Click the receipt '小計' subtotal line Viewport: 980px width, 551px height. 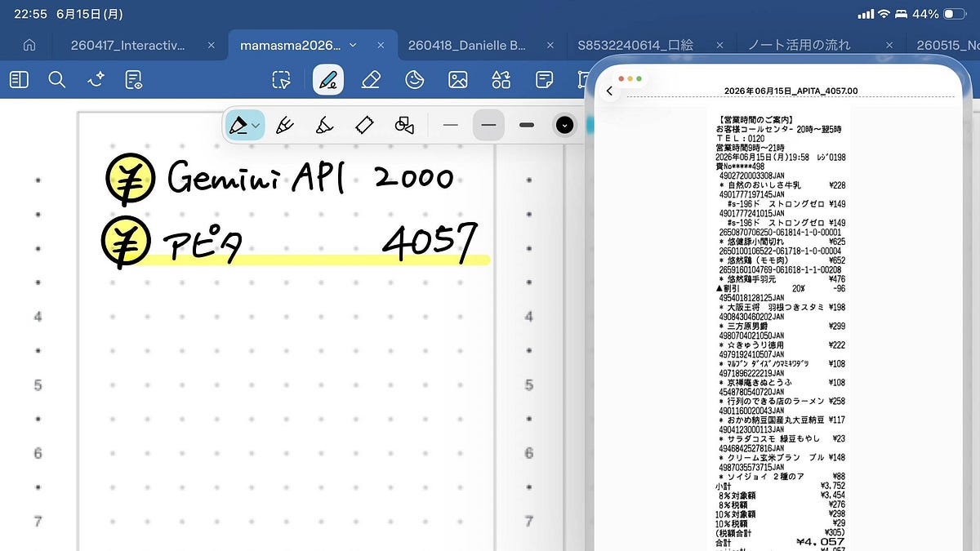coord(781,486)
